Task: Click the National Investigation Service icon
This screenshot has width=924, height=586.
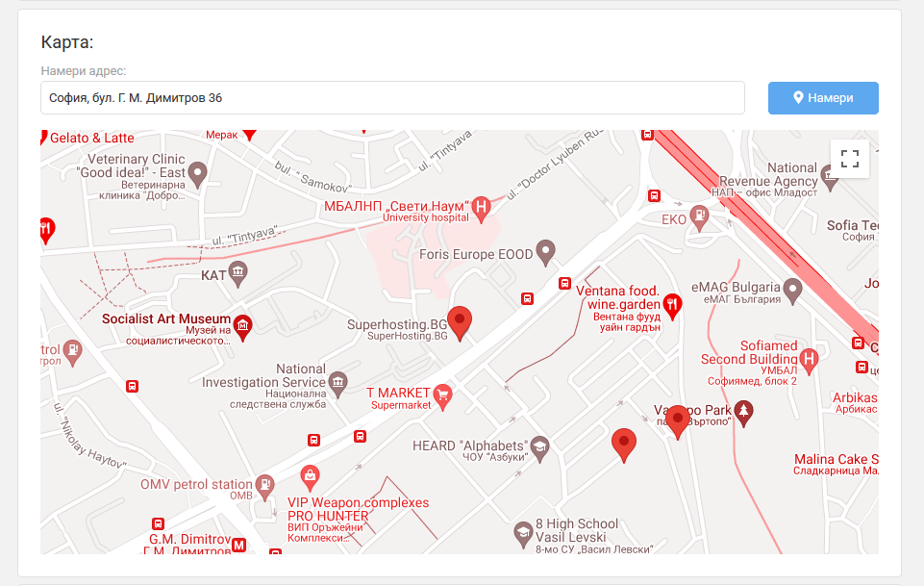Action: (337, 384)
